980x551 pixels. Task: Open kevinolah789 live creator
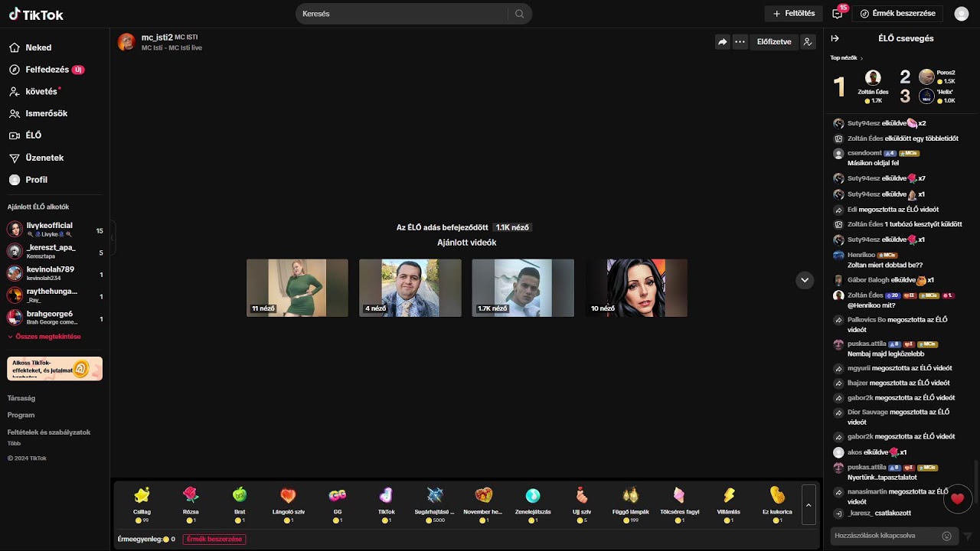click(55, 273)
